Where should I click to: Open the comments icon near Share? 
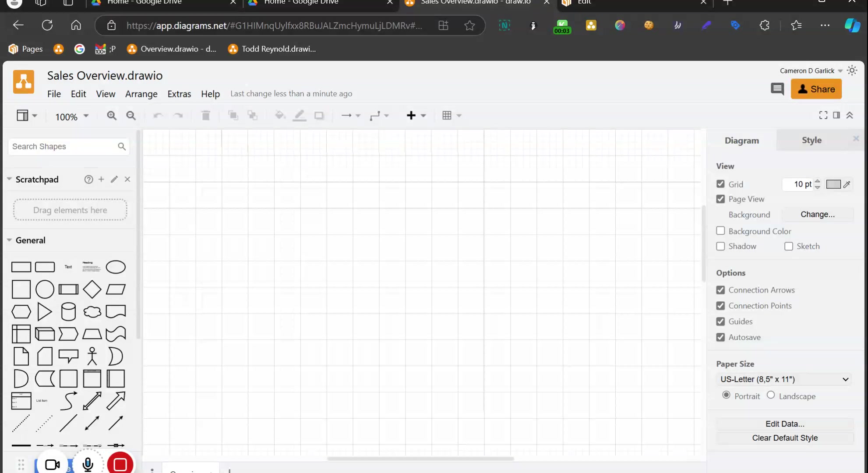coord(777,89)
